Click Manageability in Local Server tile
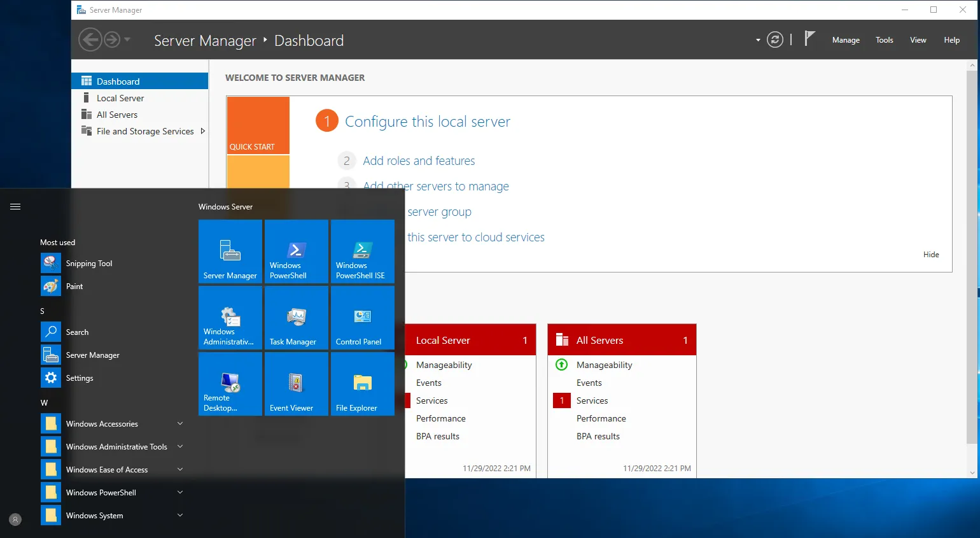This screenshot has width=980, height=538. tap(444, 365)
